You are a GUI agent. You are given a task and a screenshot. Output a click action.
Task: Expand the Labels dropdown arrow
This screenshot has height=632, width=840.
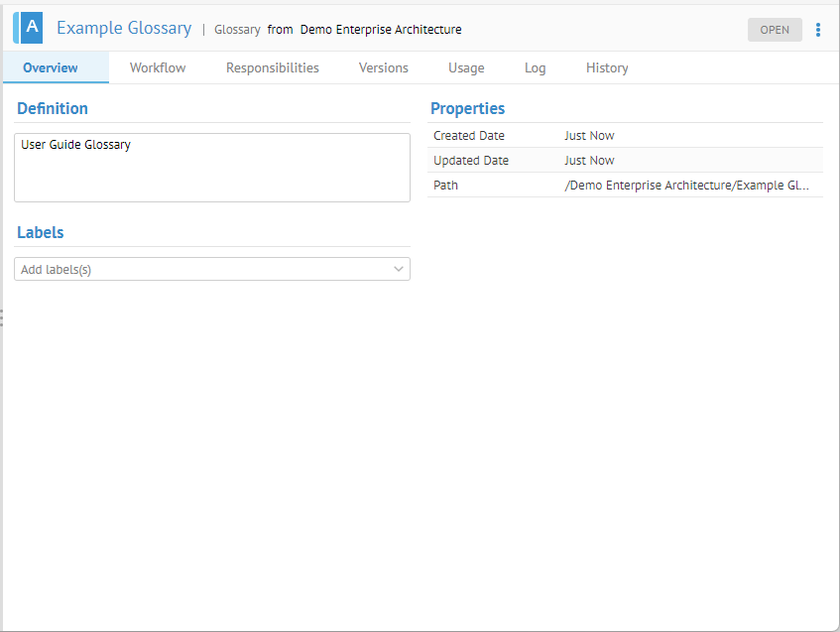tap(399, 269)
